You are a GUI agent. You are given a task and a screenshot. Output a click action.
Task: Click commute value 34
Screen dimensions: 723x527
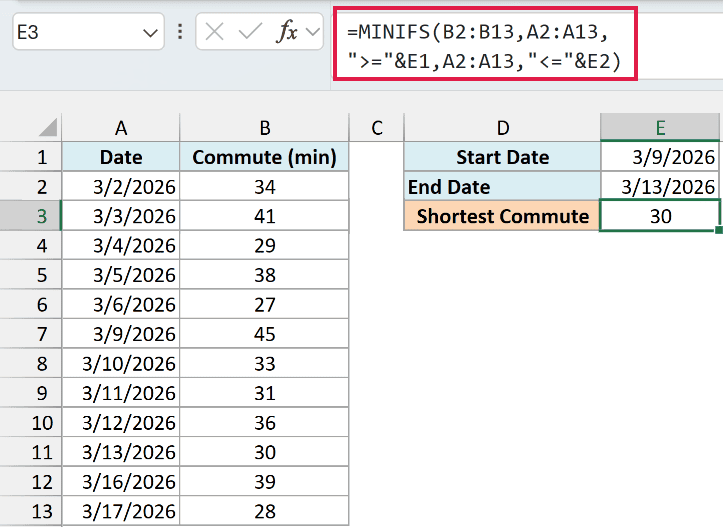tap(265, 187)
